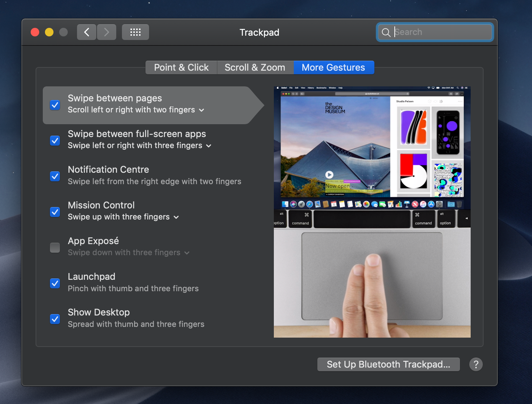Click the 'Mission Control' label

coord(101,205)
